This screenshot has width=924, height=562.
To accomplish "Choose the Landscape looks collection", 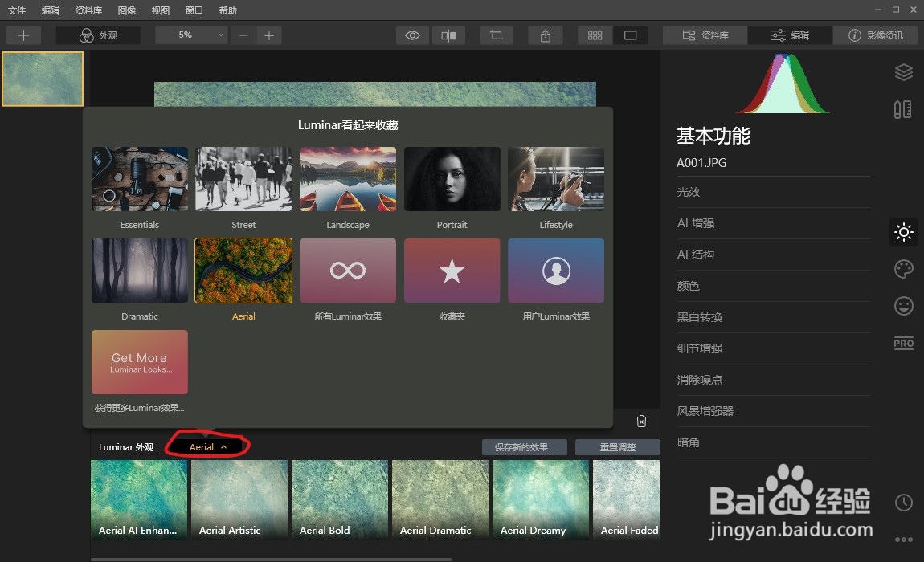I will [x=348, y=179].
